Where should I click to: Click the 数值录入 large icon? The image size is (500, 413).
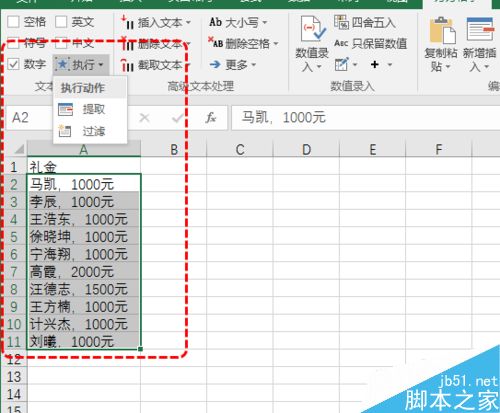[x=312, y=29]
